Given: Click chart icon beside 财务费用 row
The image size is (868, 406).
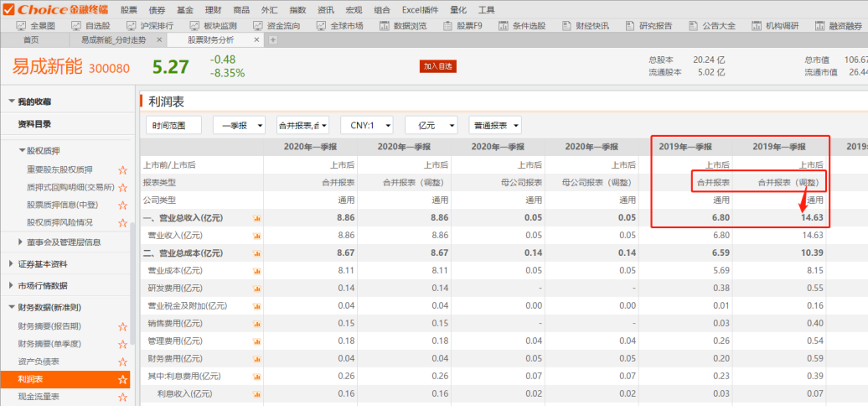Looking at the screenshot, I should 256,358.
